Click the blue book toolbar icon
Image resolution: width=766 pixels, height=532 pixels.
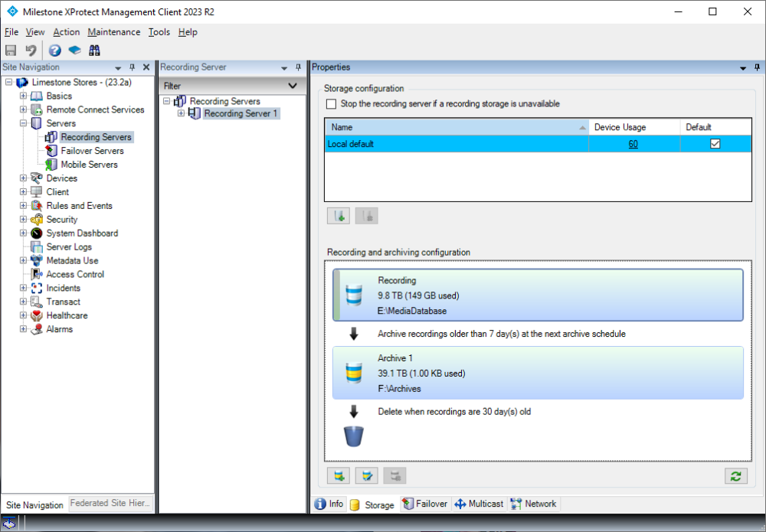[75, 51]
